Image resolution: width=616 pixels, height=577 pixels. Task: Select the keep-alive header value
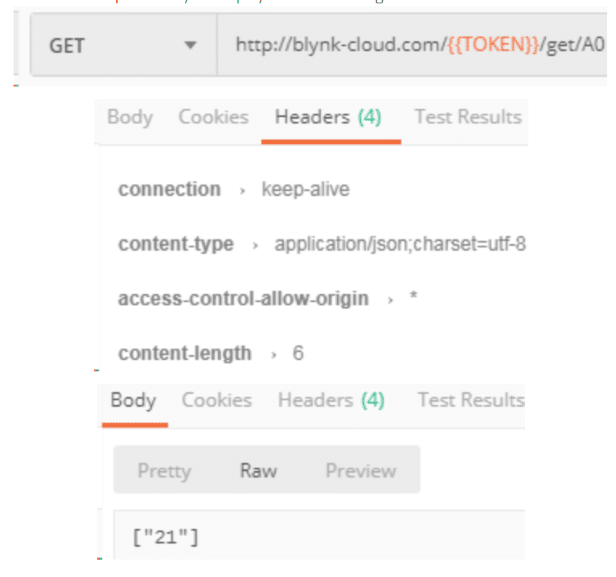click(x=305, y=189)
